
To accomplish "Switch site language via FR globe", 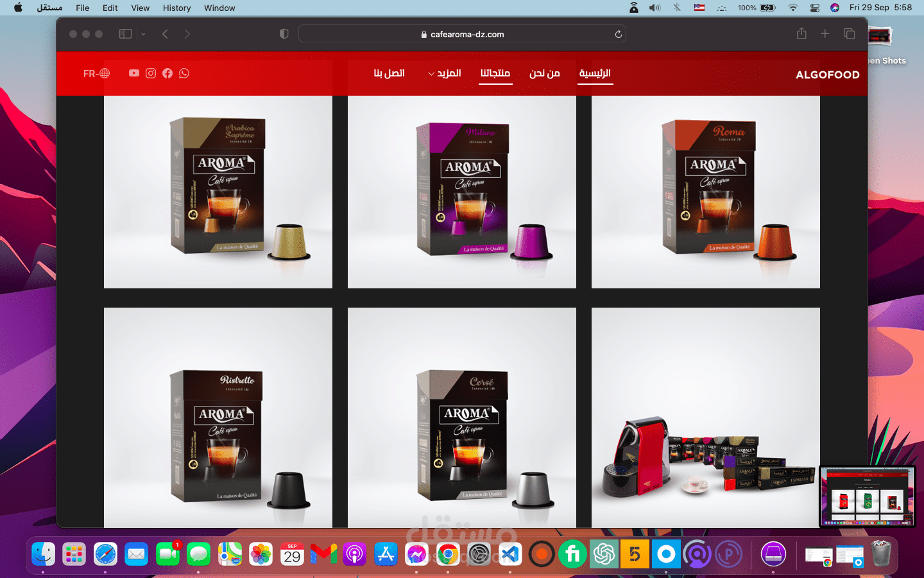I will [x=96, y=73].
